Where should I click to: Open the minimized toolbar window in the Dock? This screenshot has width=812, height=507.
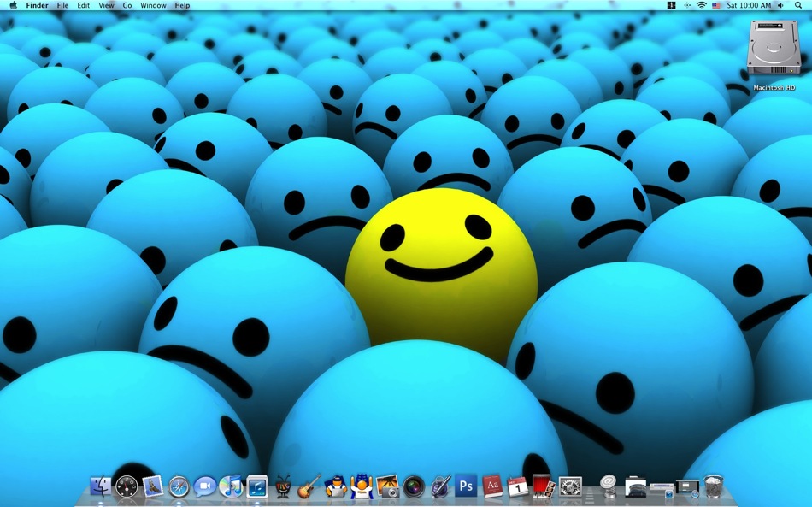click(662, 489)
